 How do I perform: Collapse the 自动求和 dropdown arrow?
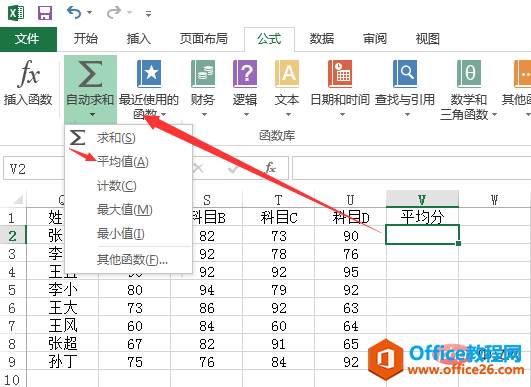[92, 115]
